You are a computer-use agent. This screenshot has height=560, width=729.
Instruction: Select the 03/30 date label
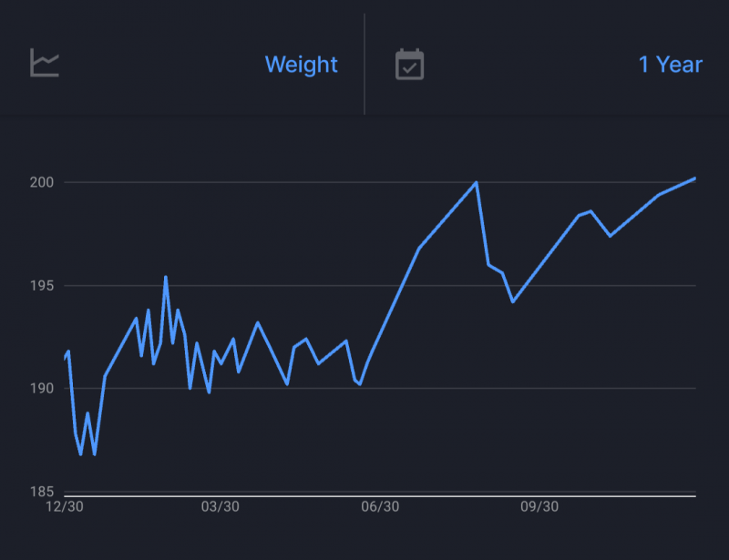[221, 507]
